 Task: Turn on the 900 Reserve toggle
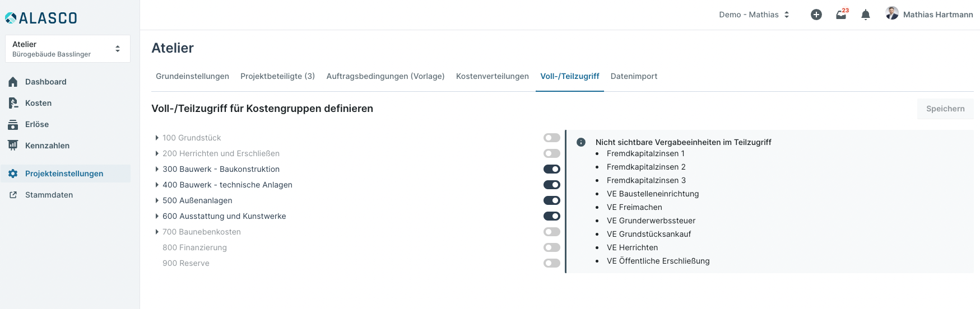coord(551,263)
